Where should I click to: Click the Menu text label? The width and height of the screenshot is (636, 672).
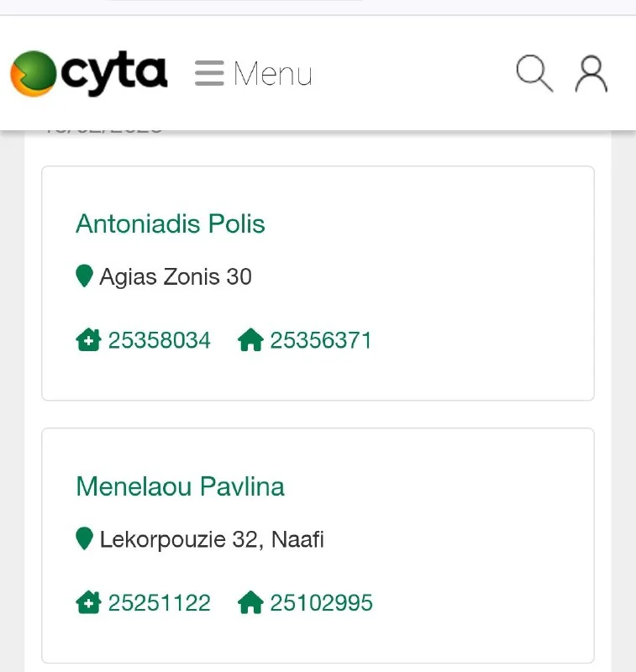[273, 74]
